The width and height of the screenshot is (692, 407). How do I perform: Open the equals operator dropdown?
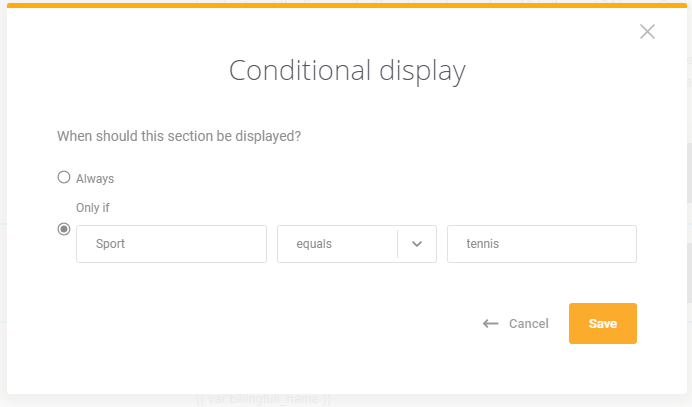point(357,244)
